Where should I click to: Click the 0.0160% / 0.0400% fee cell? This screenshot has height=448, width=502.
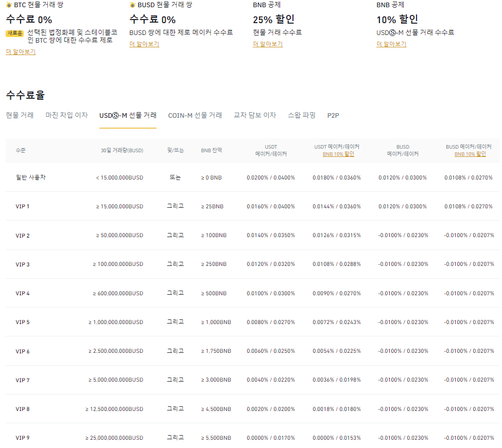coord(271,207)
